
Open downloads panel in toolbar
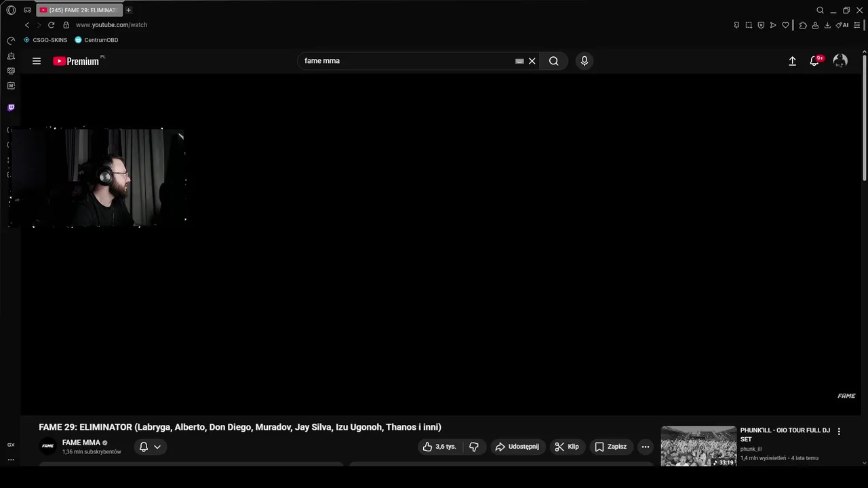click(x=827, y=25)
